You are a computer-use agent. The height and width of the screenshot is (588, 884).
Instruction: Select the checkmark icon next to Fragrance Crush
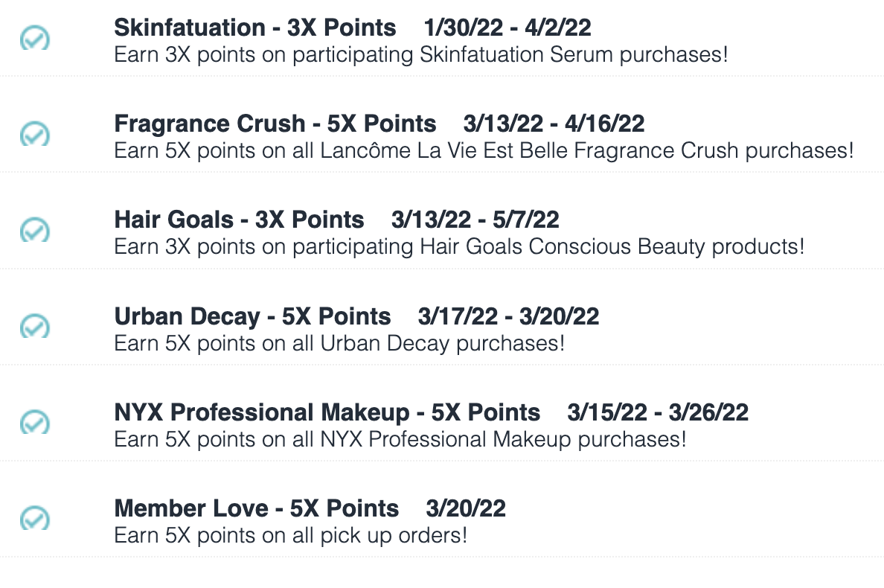pos(35,134)
